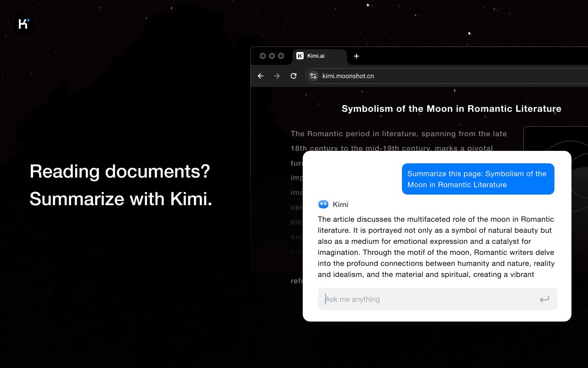Select the Kimi.ai browser tab
This screenshot has width=588, height=368.
click(320, 56)
